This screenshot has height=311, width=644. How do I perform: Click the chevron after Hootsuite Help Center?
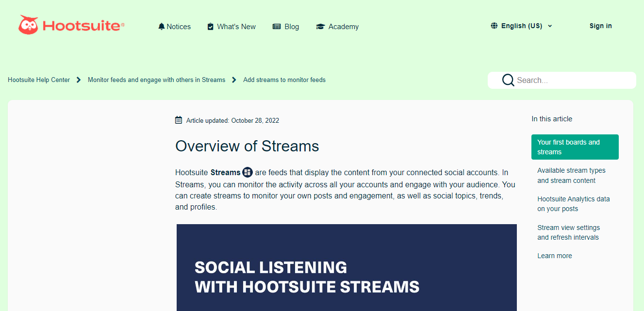click(x=79, y=80)
